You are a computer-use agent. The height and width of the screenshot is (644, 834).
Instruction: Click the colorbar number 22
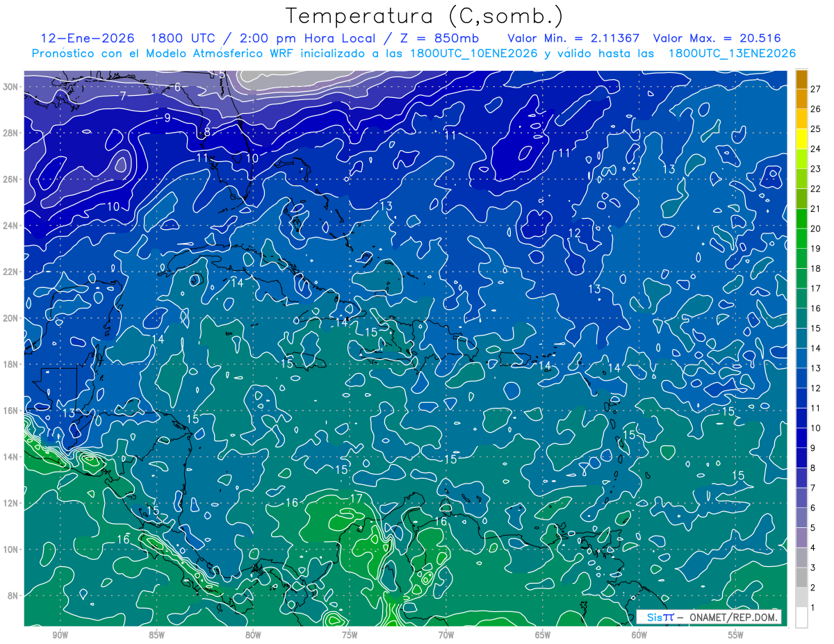815,189
